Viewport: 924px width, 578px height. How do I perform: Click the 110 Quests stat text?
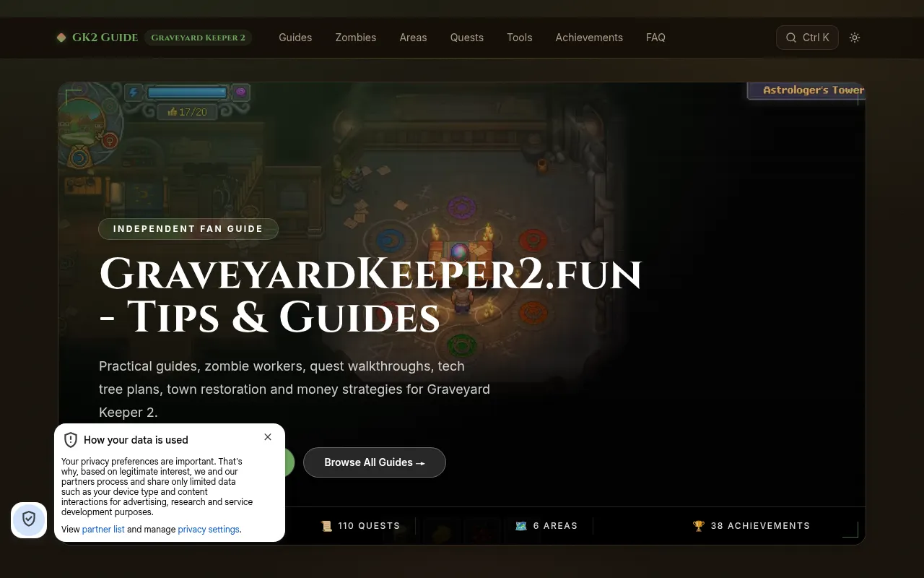click(369, 526)
